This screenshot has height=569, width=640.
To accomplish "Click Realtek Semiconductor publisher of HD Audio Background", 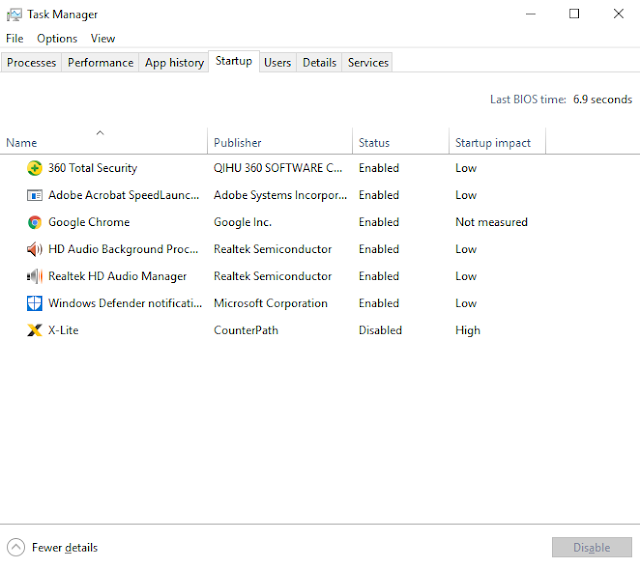I will 273,249.
